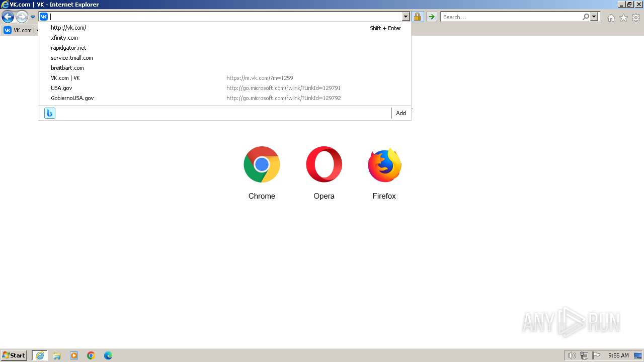
Task: Click the magnifier search icon
Action: (586, 17)
